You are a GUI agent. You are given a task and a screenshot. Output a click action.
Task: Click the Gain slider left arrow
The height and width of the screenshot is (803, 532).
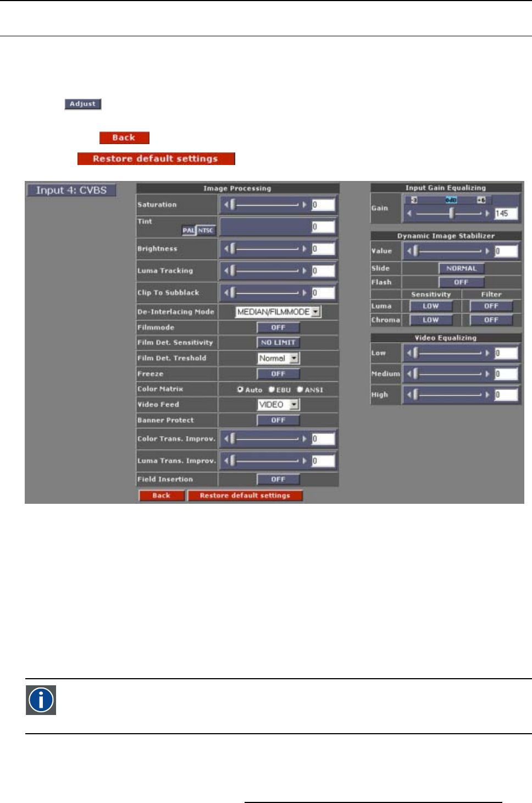pyautogui.click(x=409, y=213)
